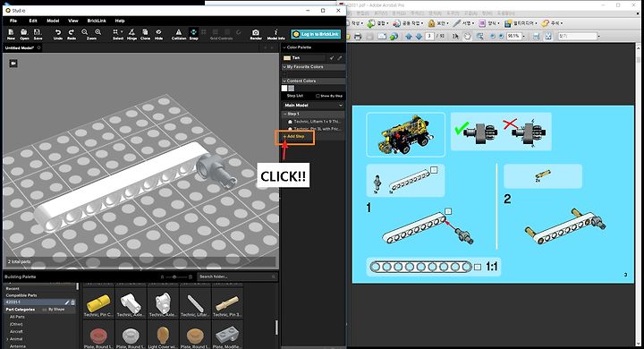Viewport: 644px width, 349px height.
Task: Collapse the Content Colors section
Action: click(284, 81)
